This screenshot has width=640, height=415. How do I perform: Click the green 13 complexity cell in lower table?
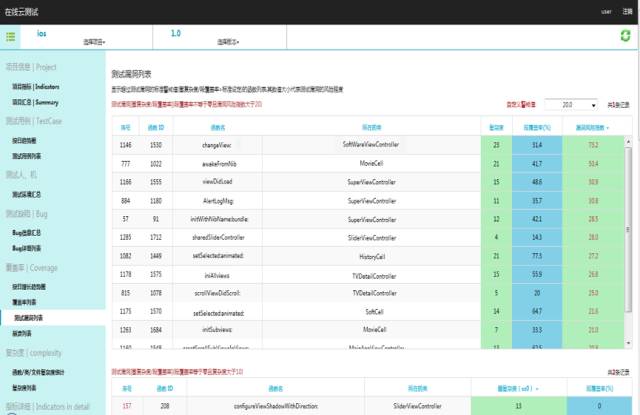[x=518, y=406]
